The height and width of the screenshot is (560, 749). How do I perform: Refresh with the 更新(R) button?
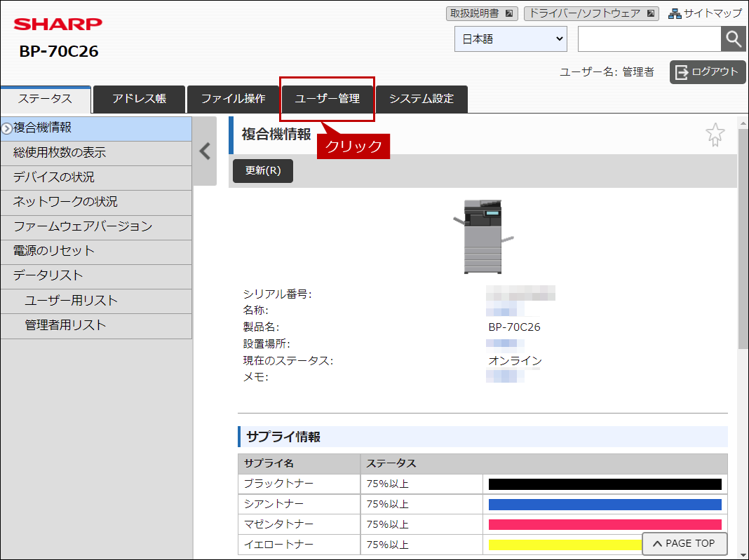(263, 171)
